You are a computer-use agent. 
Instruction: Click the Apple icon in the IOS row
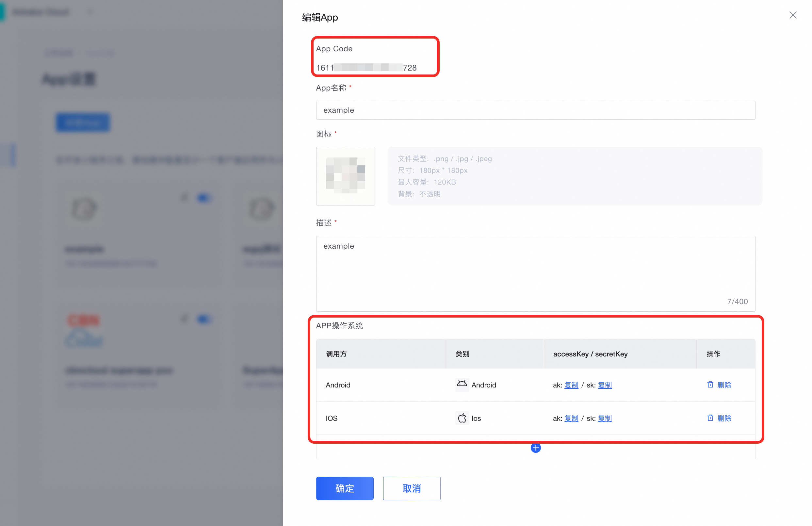point(462,418)
